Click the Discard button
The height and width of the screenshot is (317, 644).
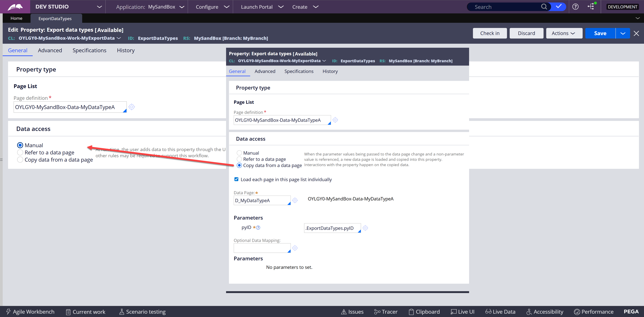point(526,33)
